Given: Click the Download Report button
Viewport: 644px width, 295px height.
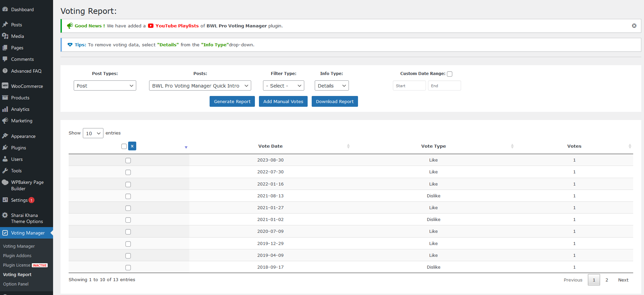Looking at the screenshot, I should (335, 101).
